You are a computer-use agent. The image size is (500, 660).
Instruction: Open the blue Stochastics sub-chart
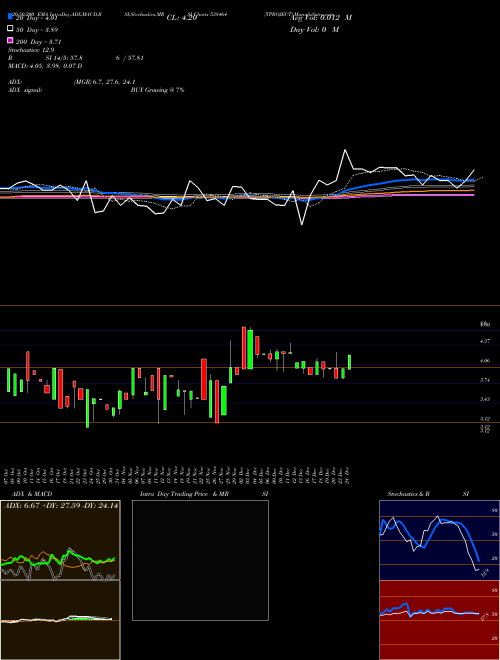point(439,540)
